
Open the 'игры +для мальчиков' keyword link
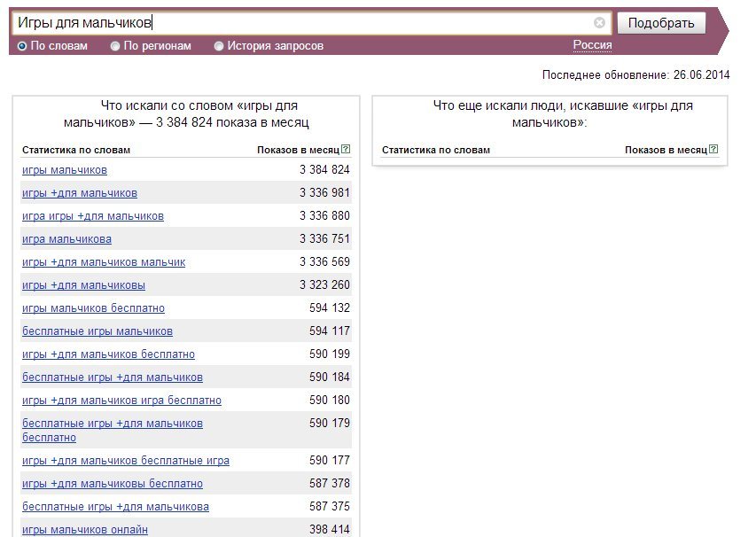[80, 193]
